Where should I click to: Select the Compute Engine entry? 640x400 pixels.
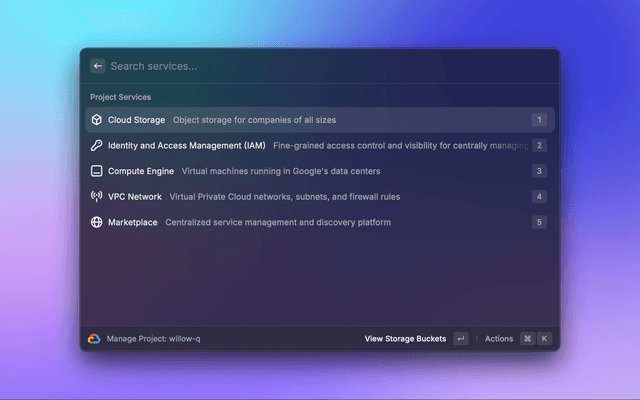click(141, 171)
